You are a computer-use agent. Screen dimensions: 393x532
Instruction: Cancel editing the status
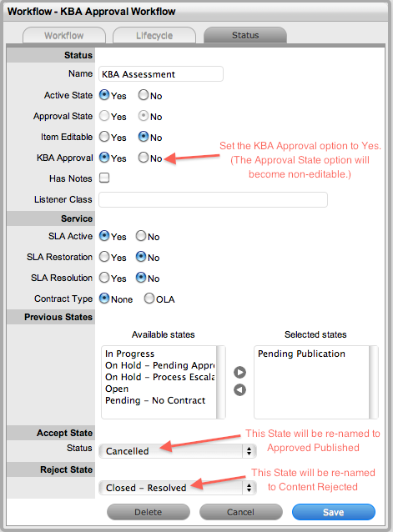241,512
